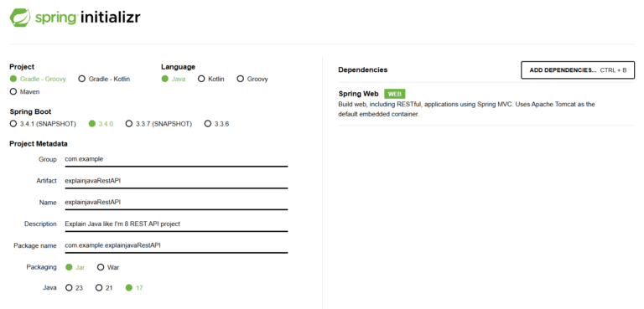Click the Group input field
The width and height of the screenshot is (644, 309).
176,160
